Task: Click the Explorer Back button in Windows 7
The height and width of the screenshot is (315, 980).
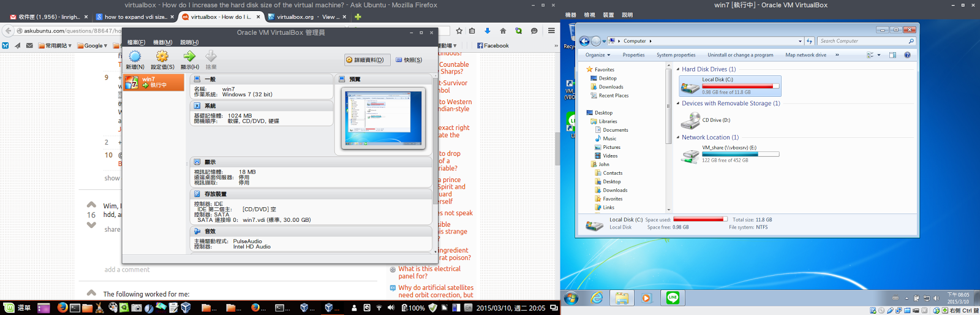Action: pos(584,41)
